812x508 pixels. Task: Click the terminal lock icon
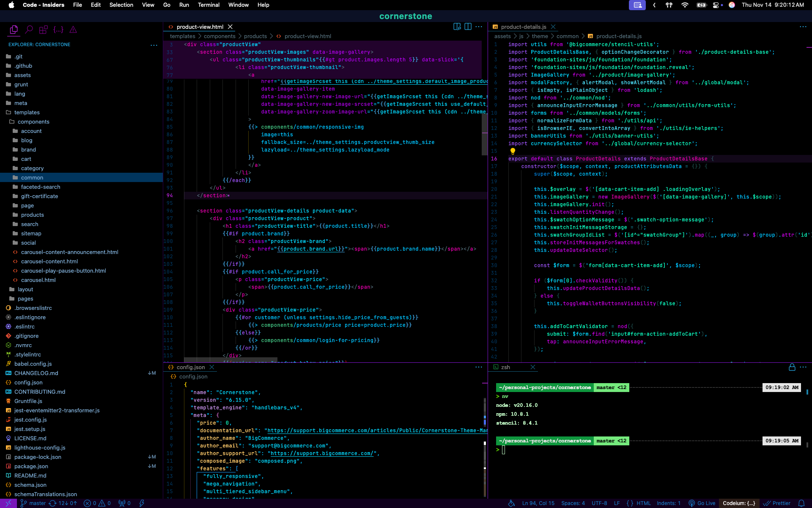point(792,367)
